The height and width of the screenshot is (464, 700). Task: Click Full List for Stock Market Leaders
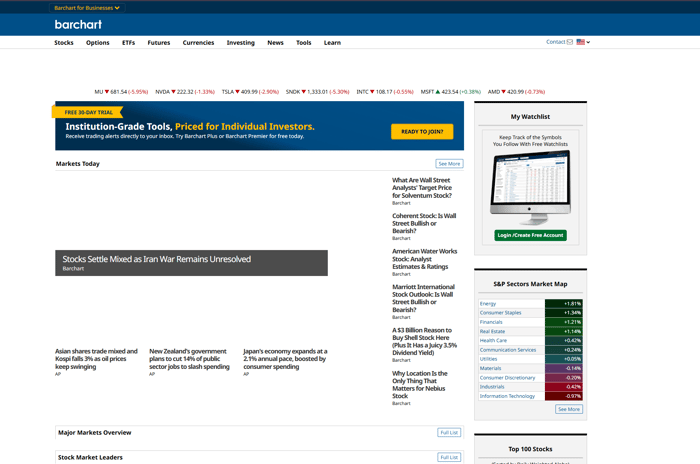point(449,457)
